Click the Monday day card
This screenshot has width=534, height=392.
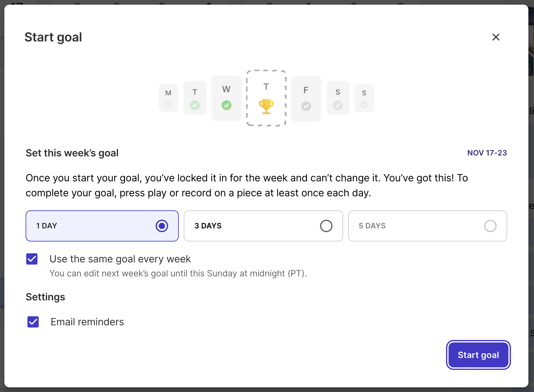tap(168, 98)
